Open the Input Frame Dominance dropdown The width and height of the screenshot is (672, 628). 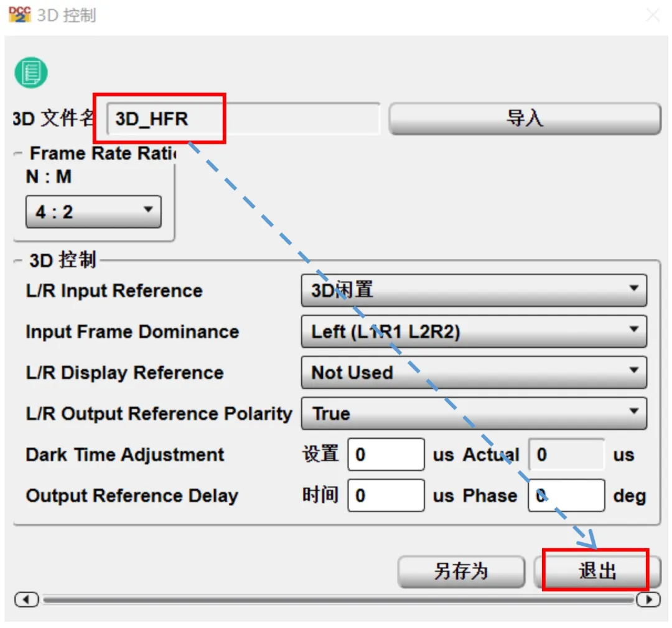[x=474, y=331]
